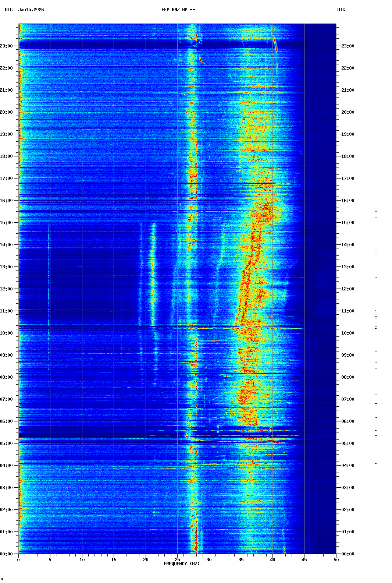Click the UTC label in top-left corner

tap(9, 10)
